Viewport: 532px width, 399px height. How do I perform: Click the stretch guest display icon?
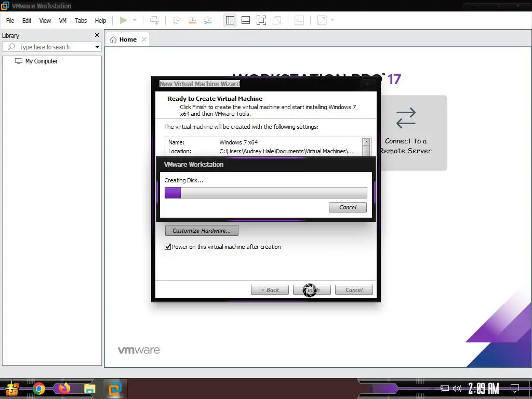point(321,20)
